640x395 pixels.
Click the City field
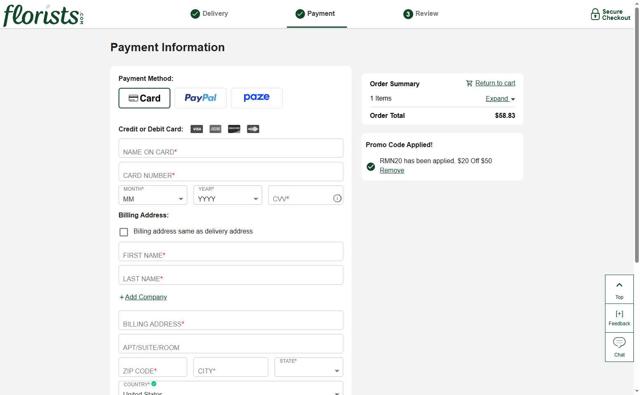(x=231, y=367)
